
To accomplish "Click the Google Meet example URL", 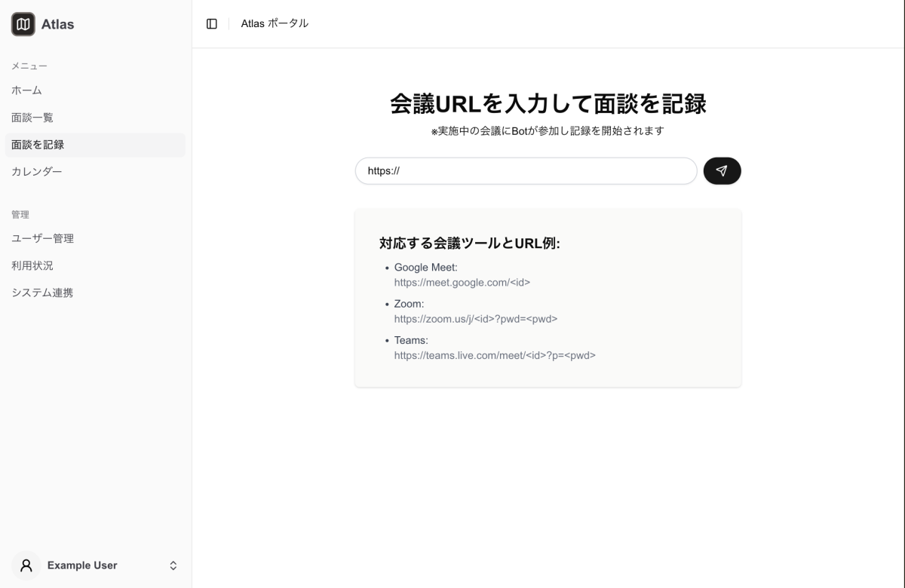I will pos(462,283).
